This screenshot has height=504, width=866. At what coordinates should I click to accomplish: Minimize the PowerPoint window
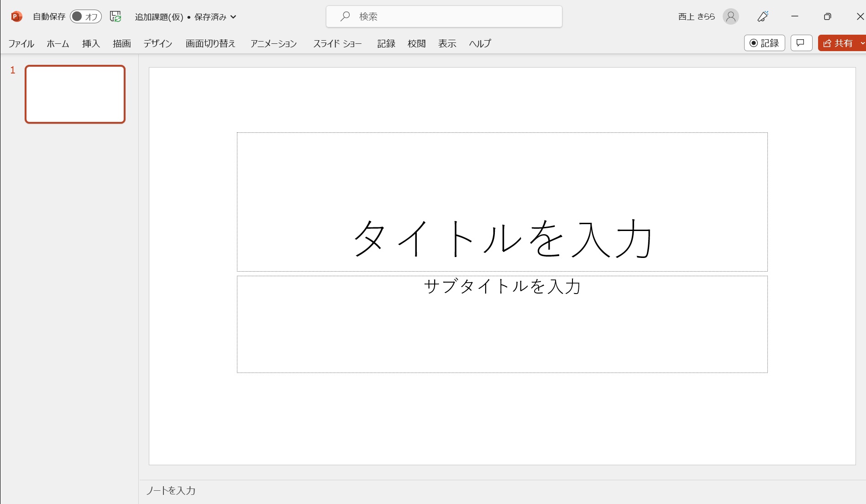[x=795, y=17]
